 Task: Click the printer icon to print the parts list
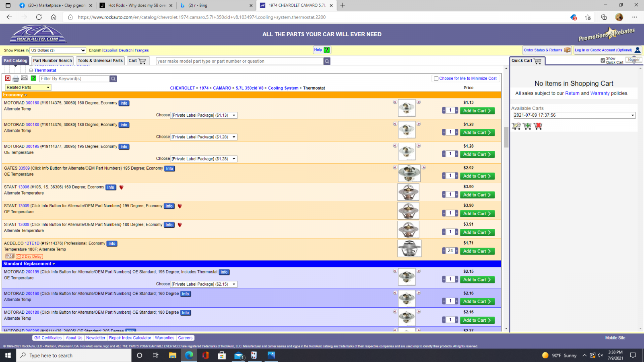[16, 79]
